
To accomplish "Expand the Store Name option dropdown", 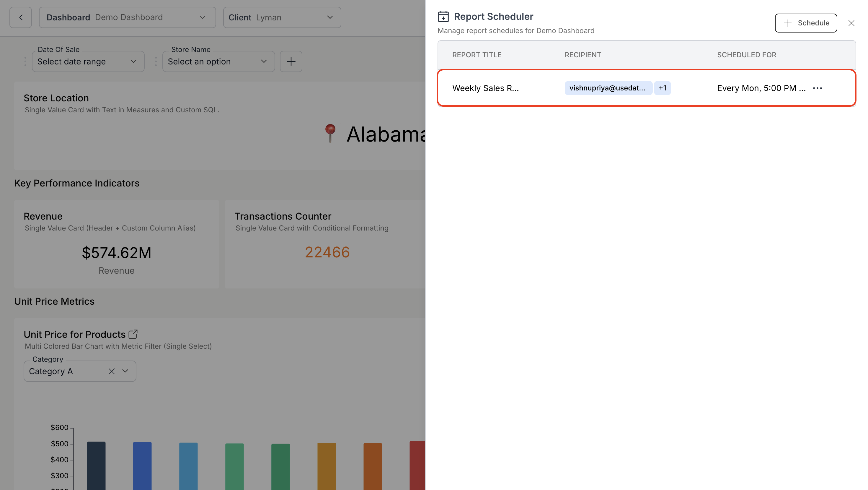I will (218, 61).
